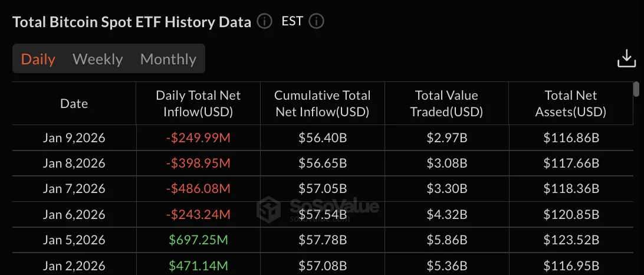Screen dimensions: 644x275
Task: Switch to the Daily tab
Action: (x=38, y=59)
